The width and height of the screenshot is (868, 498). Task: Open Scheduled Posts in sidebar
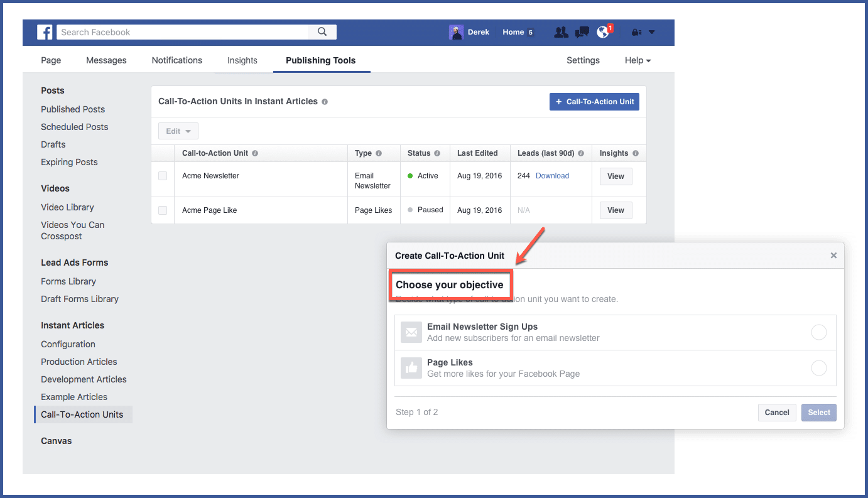(75, 127)
